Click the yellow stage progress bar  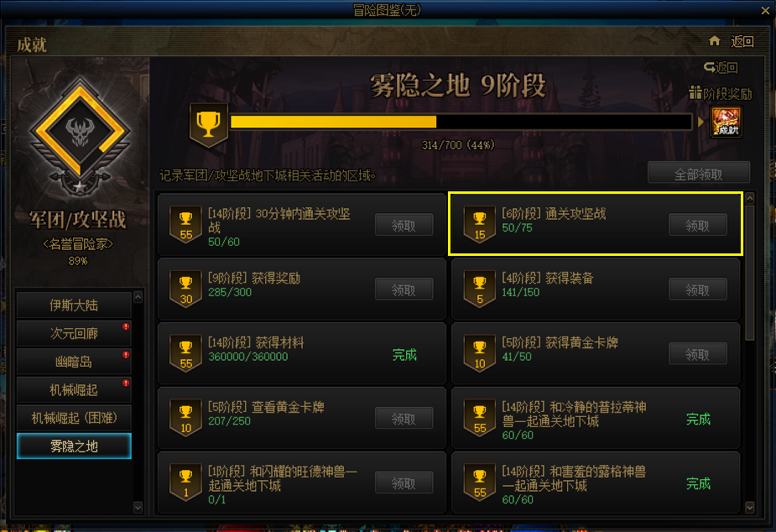tap(461, 122)
